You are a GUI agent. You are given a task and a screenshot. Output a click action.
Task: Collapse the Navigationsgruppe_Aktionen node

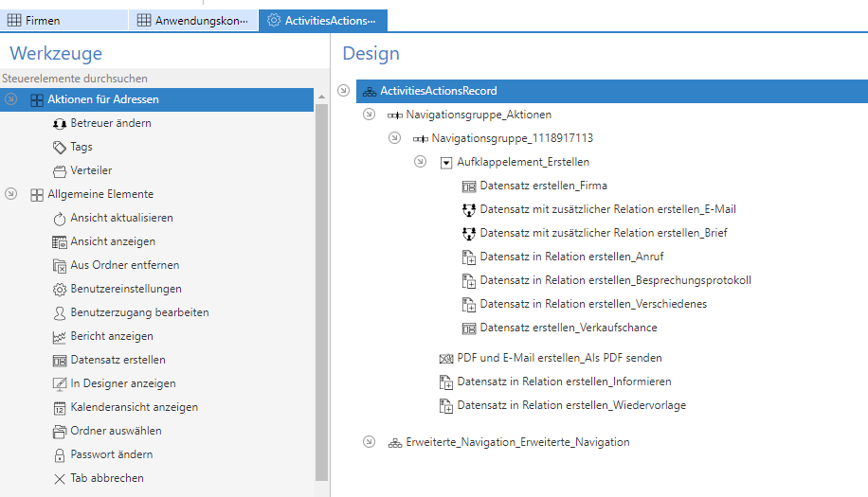click(x=369, y=115)
